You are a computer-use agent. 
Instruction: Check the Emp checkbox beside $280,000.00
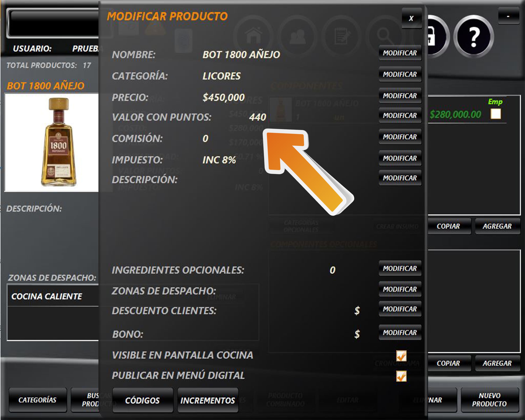click(496, 114)
